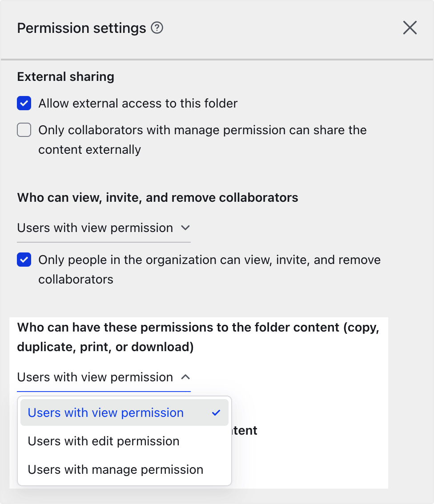Click the help question mark icon
The width and height of the screenshot is (434, 504).
157,28
